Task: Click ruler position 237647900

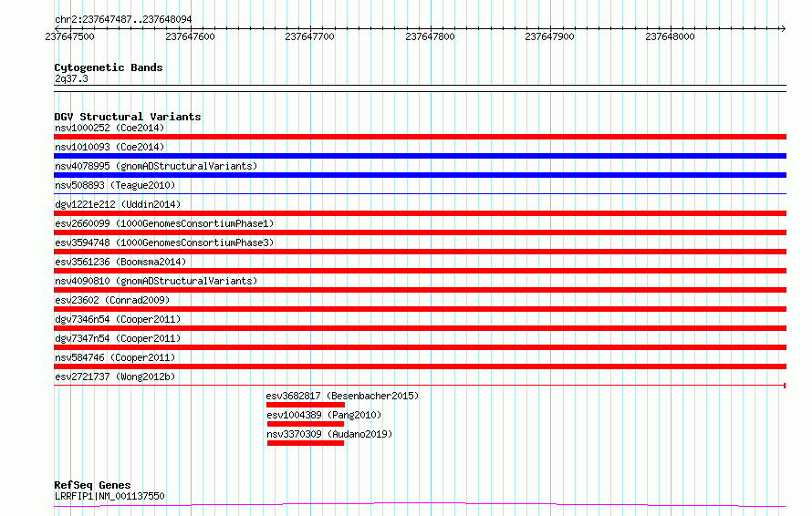Action: click(x=549, y=36)
